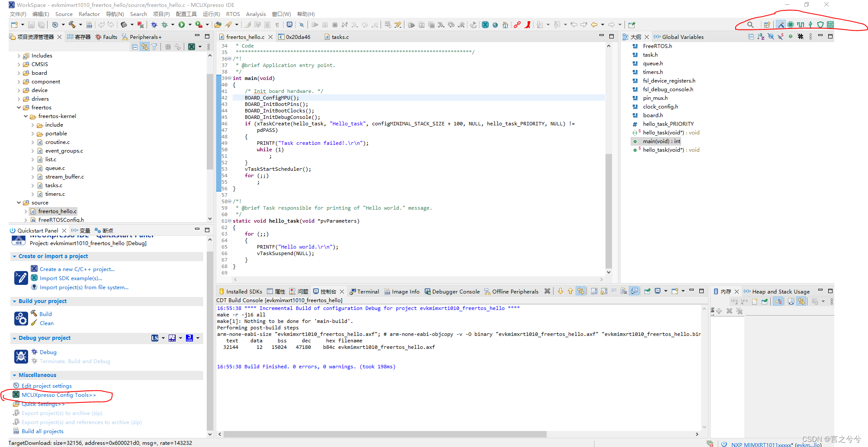Open the Clocks config tool icon

click(x=801, y=25)
